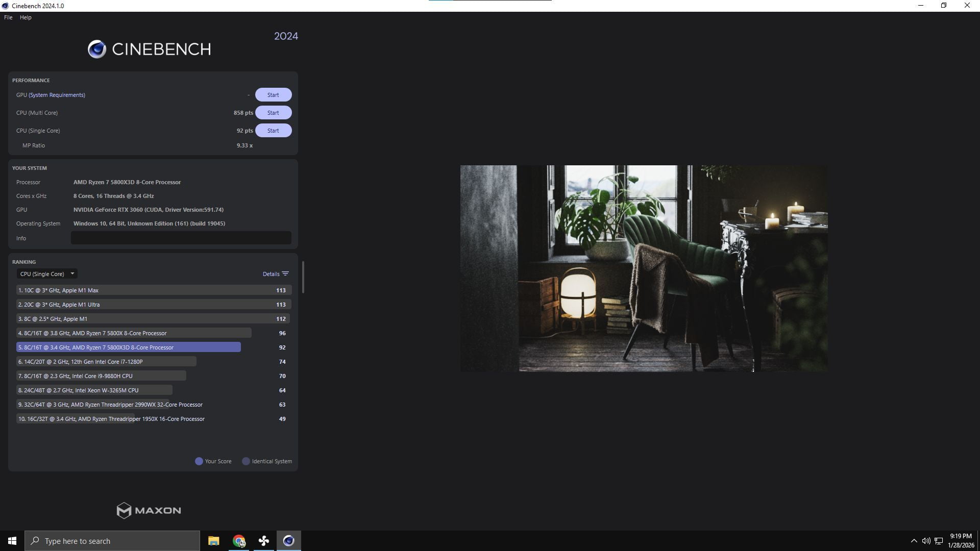The image size is (980, 551).
Task: Click the Your Score legend dot
Action: 199,461
